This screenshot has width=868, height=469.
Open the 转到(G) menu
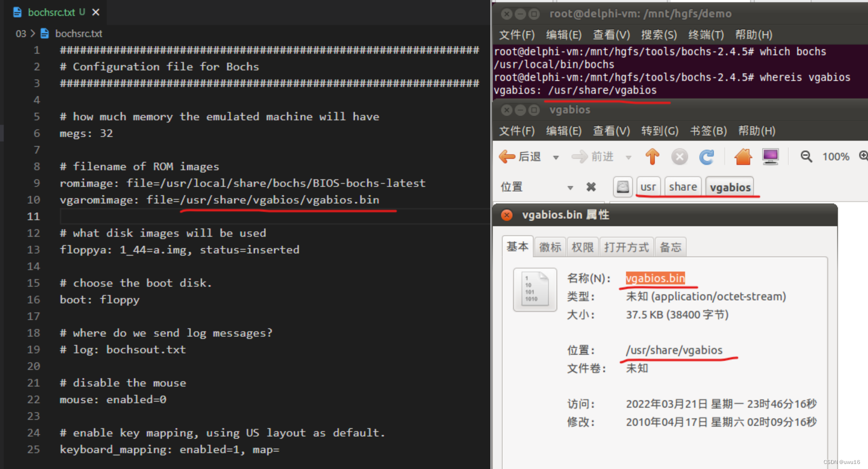pos(660,131)
